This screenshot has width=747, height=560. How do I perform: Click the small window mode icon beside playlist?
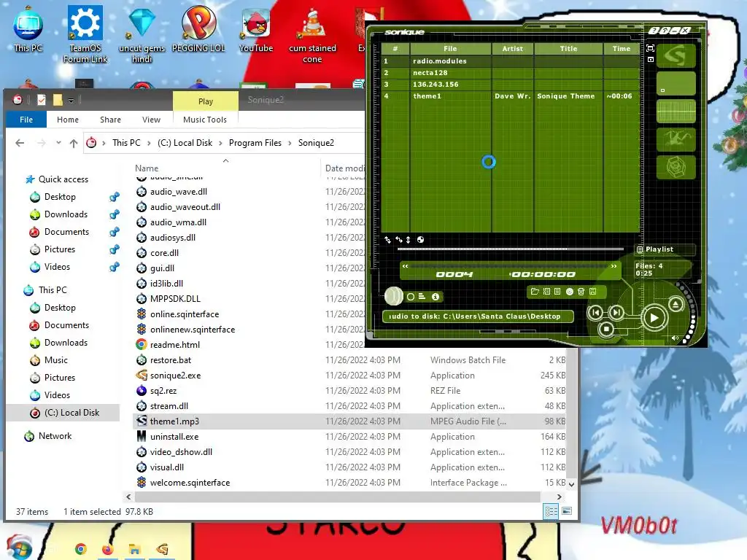(650, 60)
